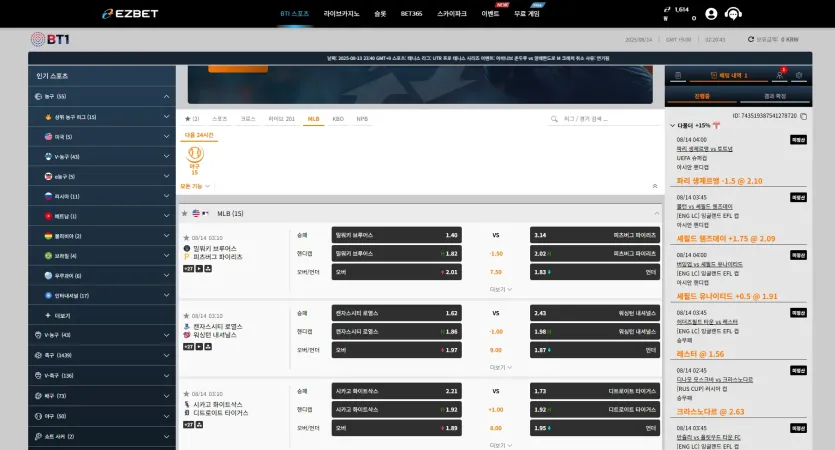Select the next 24 hours filter

(199, 135)
